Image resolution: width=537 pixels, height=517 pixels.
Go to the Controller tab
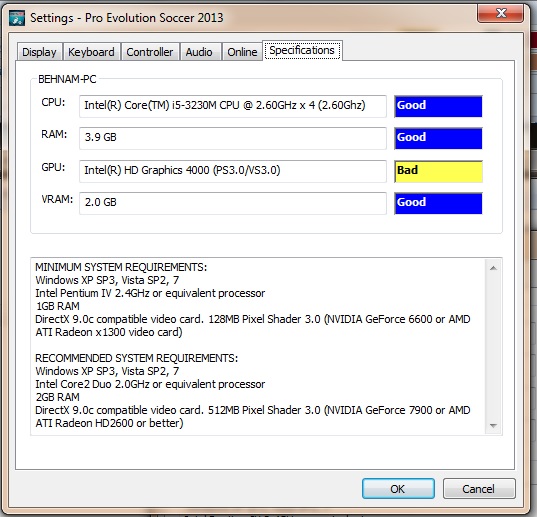[150, 52]
